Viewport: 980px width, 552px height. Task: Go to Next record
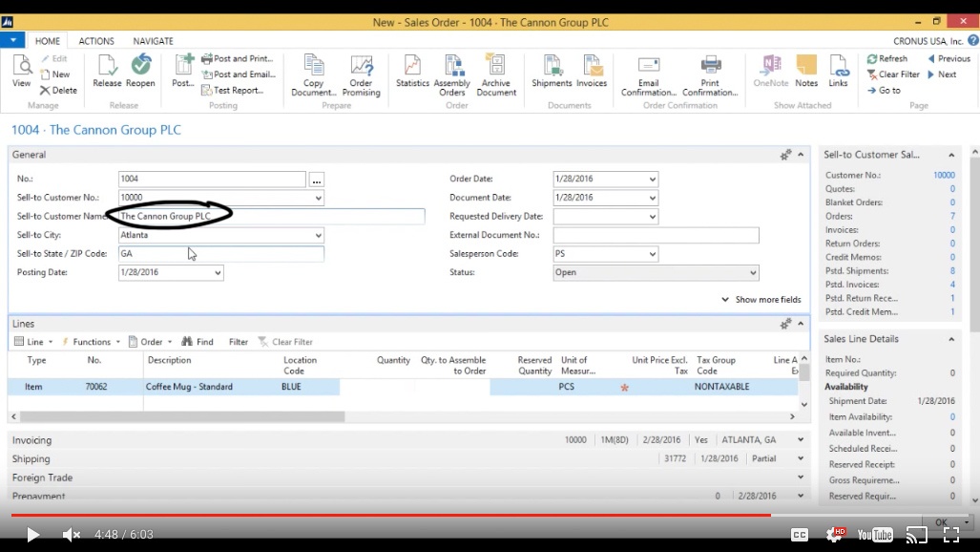click(x=942, y=74)
